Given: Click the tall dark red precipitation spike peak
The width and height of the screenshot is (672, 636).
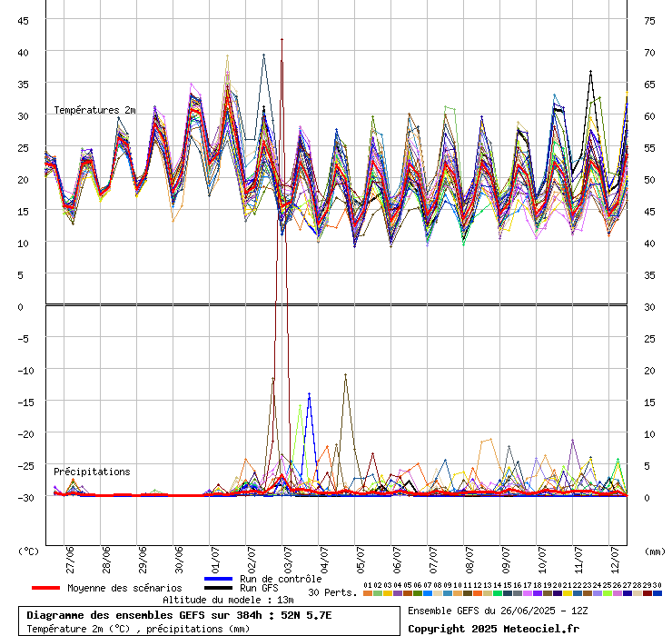Looking at the screenshot, I should [x=282, y=39].
